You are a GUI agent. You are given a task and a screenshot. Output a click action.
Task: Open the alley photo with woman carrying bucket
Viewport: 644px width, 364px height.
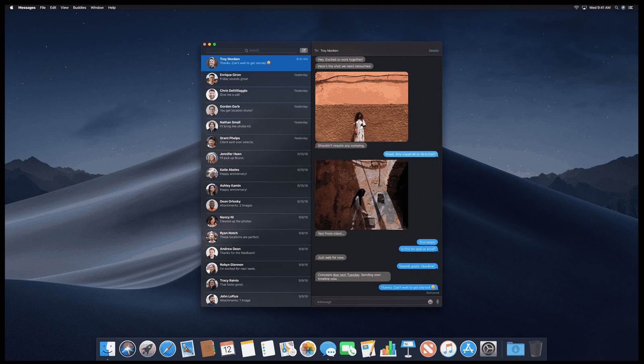(x=361, y=194)
